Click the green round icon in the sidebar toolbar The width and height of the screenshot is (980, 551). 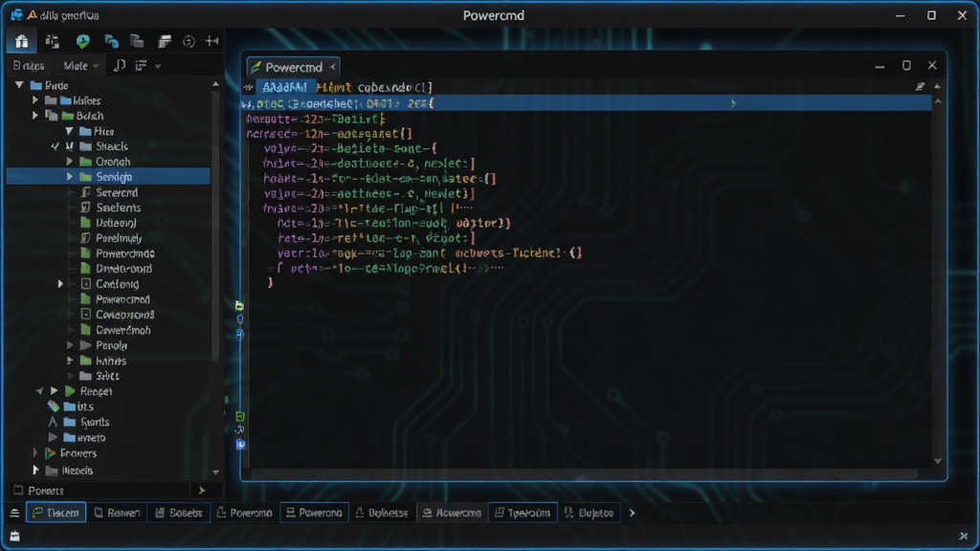82,41
